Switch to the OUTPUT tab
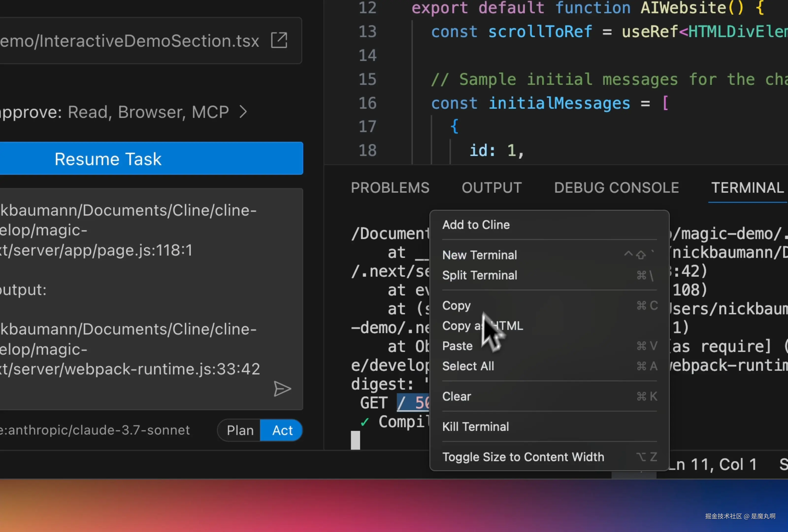Image resolution: width=788 pixels, height=532 pixels. [491, 188]
